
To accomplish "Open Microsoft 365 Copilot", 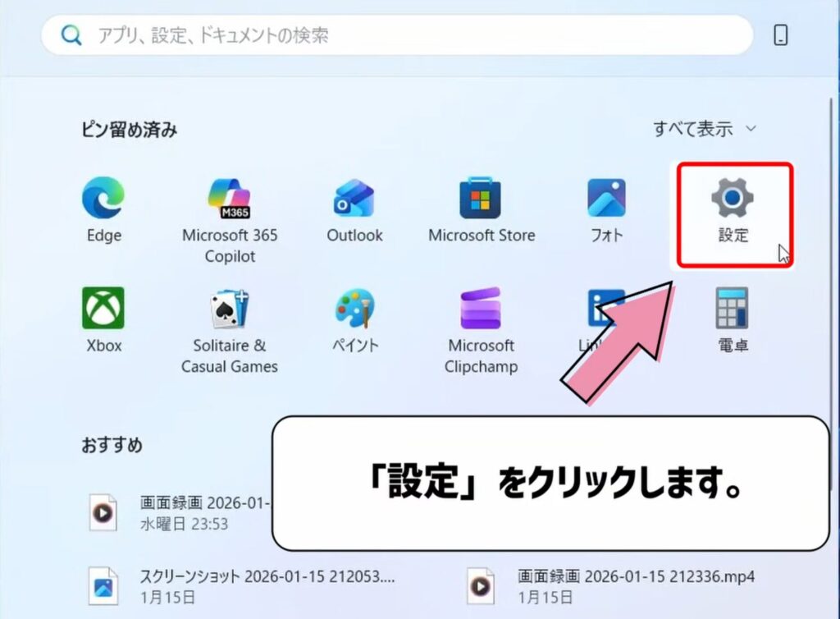I will click(x=228, y=197).
